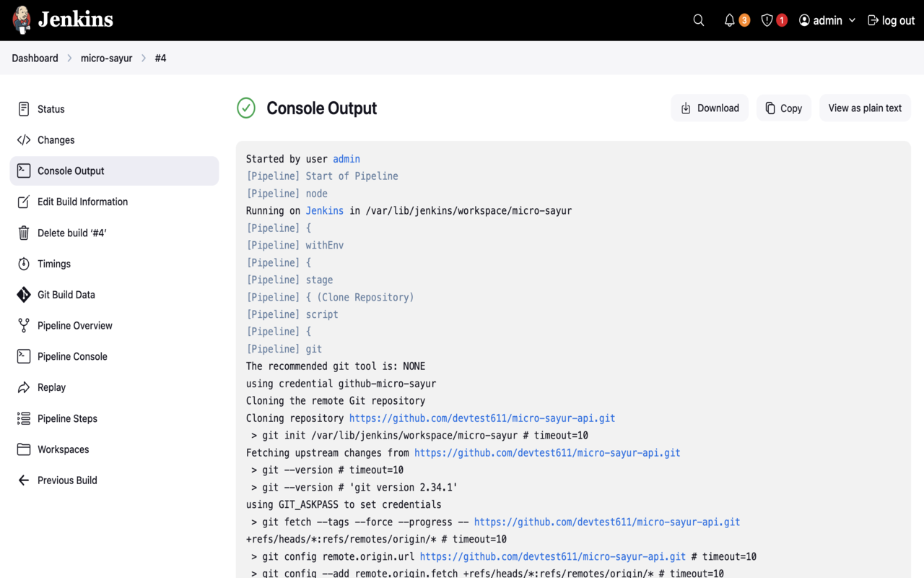The height and width of the screenshot is (578, 924).
Task: Open Pipeline Steps sidebar text
Action: tap(67, 418)
